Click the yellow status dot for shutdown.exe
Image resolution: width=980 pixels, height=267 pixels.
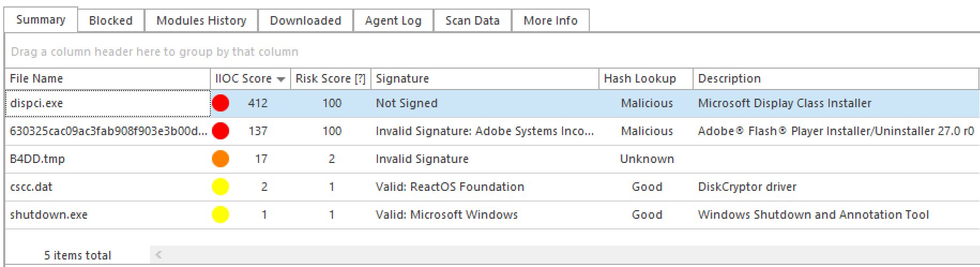pyautogui.click(x=221, y=214)
